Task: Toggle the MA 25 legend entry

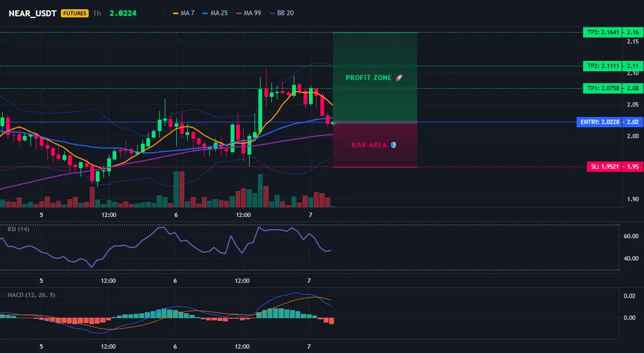Action: (x=215, y=13)
